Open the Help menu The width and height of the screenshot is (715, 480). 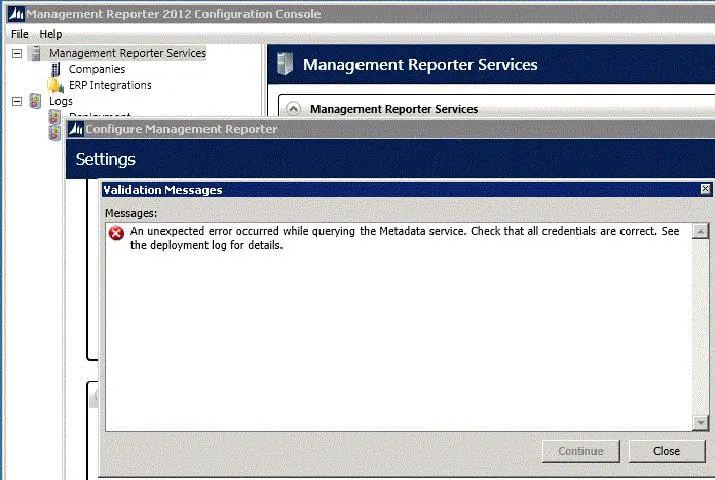51,34
